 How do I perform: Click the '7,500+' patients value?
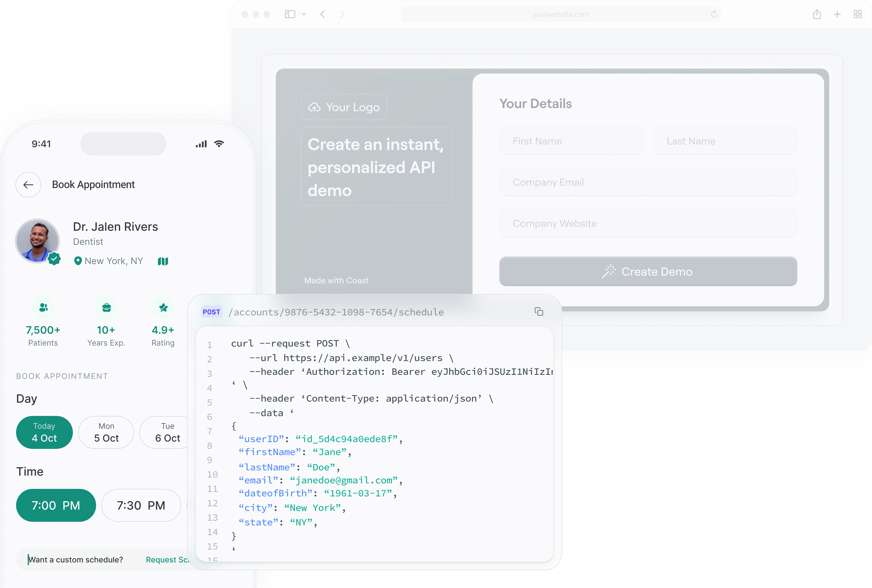pyautogui.click(x=43, y=330)
